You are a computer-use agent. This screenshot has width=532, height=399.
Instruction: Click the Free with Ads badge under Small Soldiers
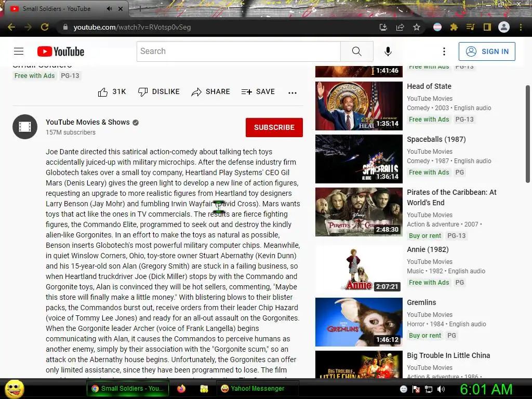pos(35,76)
